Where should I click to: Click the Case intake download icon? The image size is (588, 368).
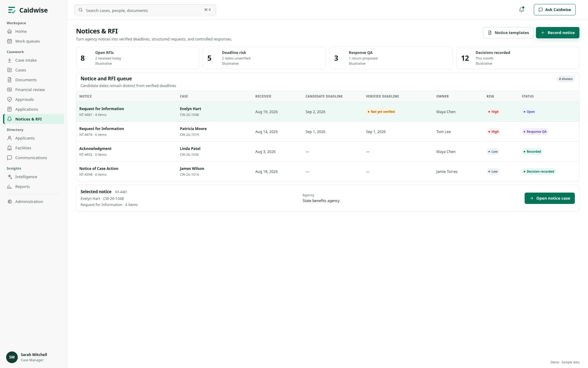click(9, 60)
